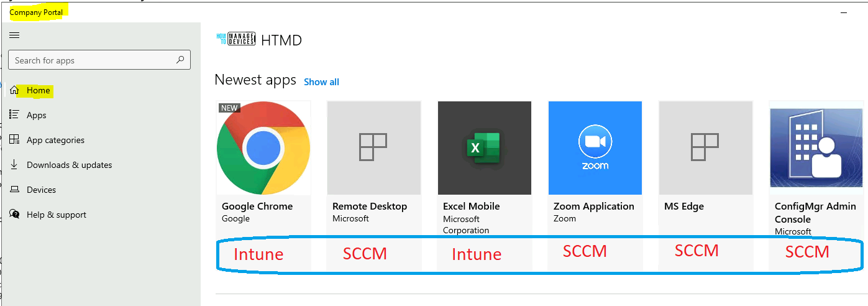Image resolution: width=868 pixels, height=306 pixels.
Task: Select the MS Edge placeholder tile
Action: point(706,148)
